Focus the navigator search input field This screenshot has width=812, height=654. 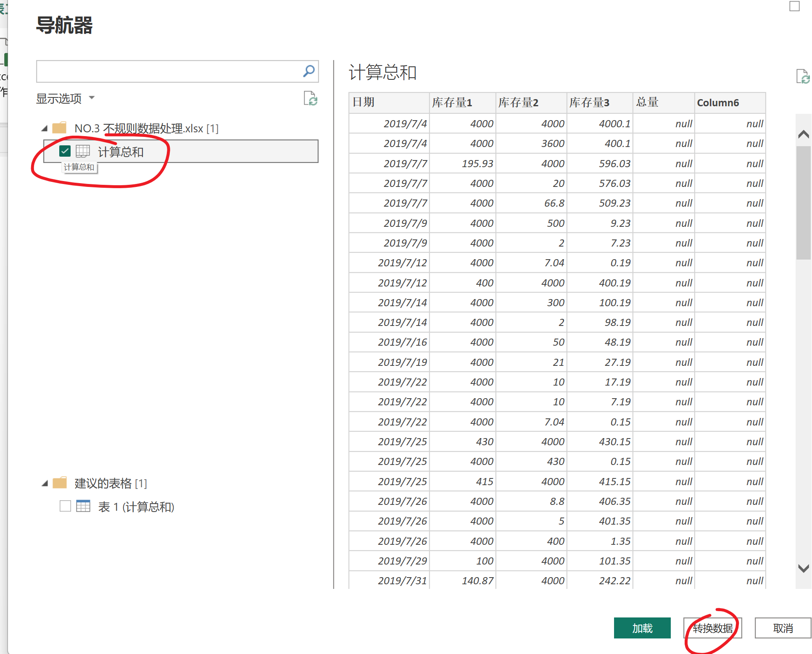pos(168,71)
